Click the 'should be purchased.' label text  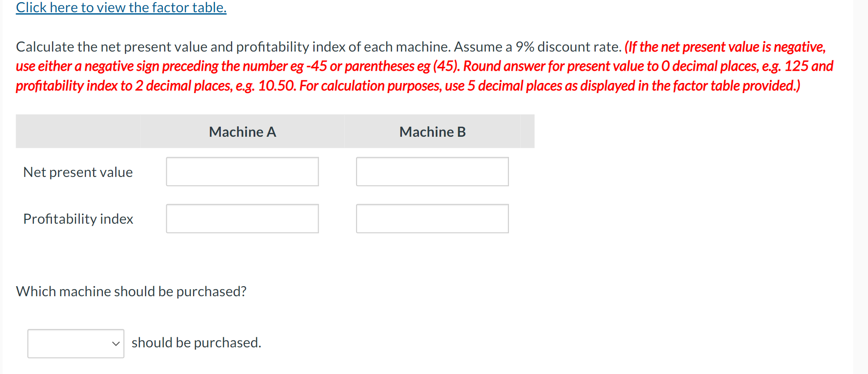tap(196, 343)
